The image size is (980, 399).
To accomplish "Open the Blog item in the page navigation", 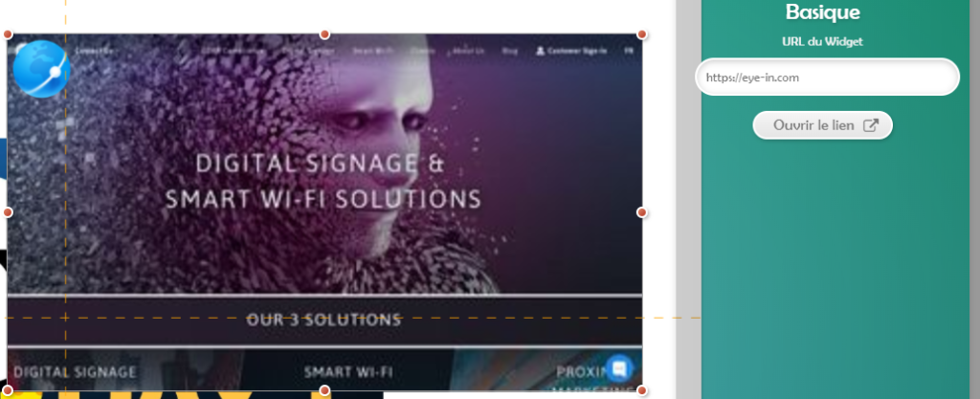I will pyautogui.click(x=509, y=52).
